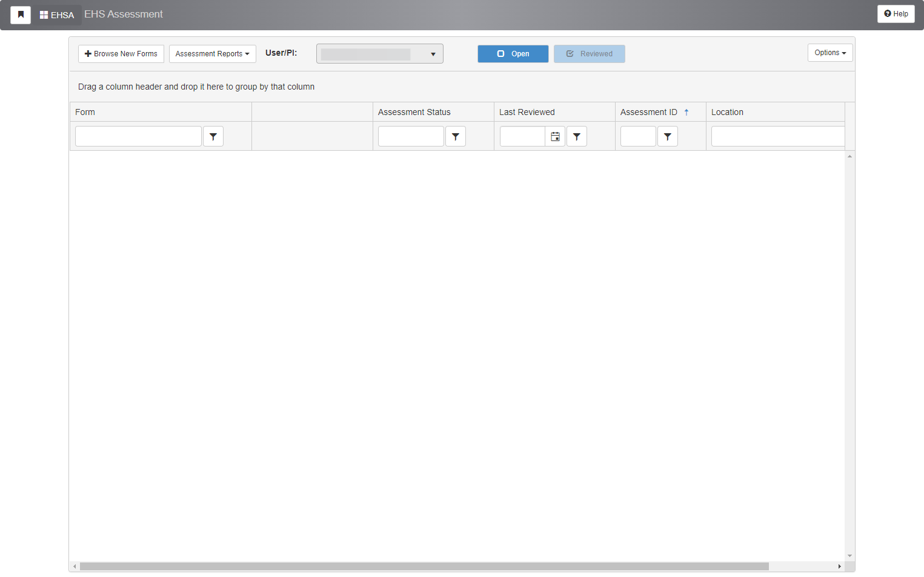Open the Last Reviewed calendar picker
924x577 pixels.
pos(555,137)
